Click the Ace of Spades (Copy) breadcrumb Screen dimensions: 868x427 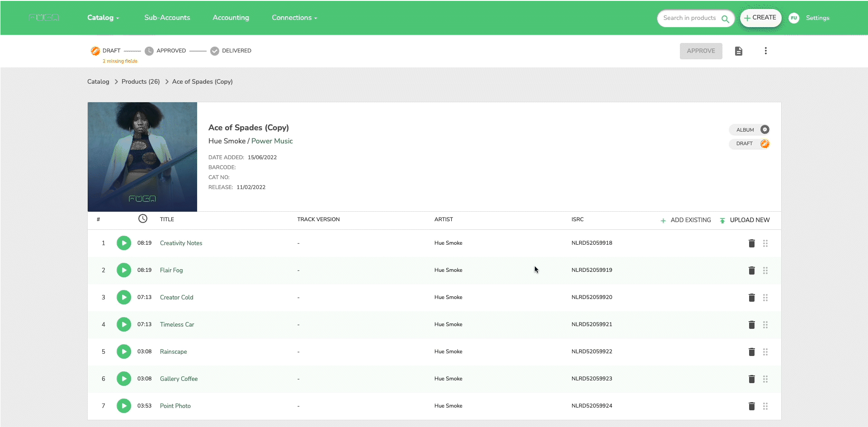(x=203, y=81)
